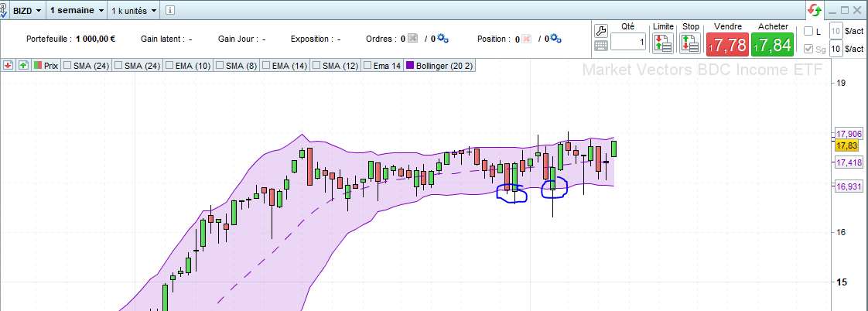
Task: Enable the second SMA (24) checkbox
Action: [x=118, y=65]
